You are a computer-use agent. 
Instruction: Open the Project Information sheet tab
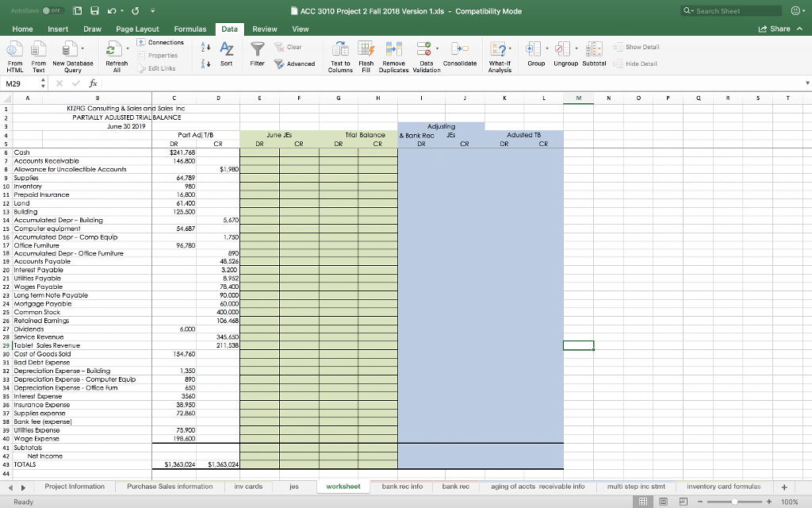[75, 487]
